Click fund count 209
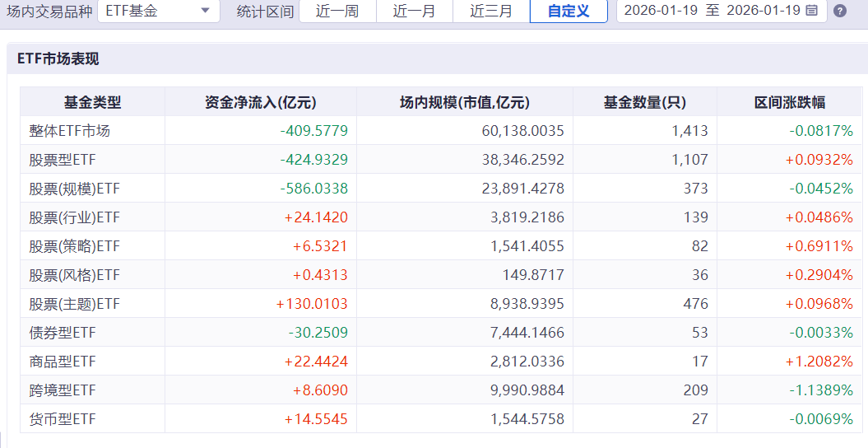 pyautogui.click(x=696, y=390)
